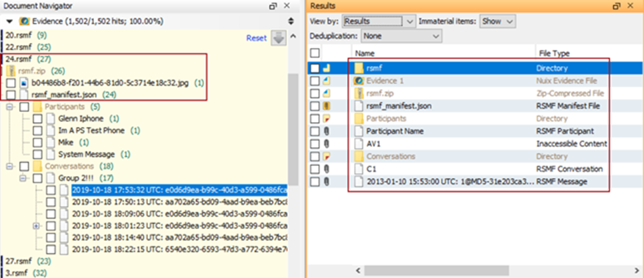Select the 27.rsmf item in the navigator
The image size is (644, 278).
pyautogui.click(x=15, y=260)
